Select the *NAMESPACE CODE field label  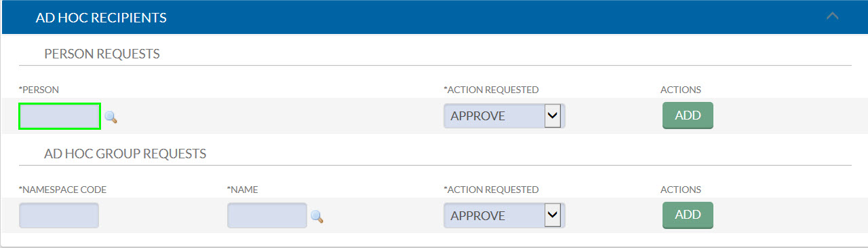[62, 190]
